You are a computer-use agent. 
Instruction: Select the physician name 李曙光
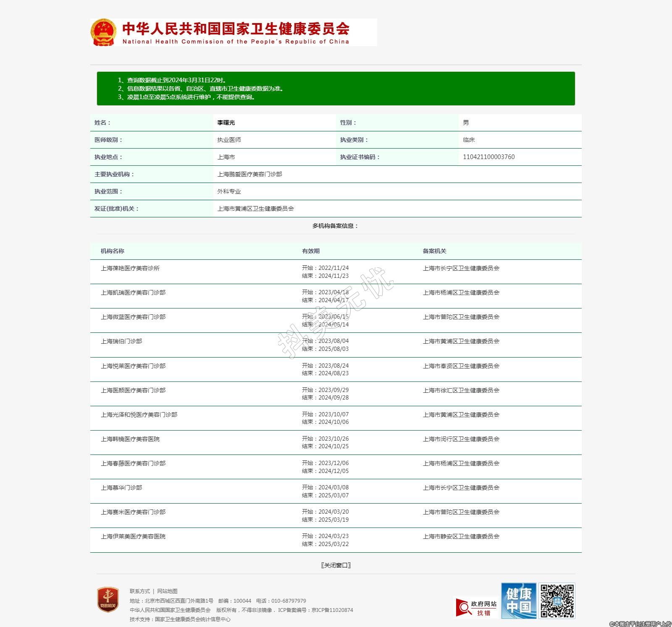point(226,123)
